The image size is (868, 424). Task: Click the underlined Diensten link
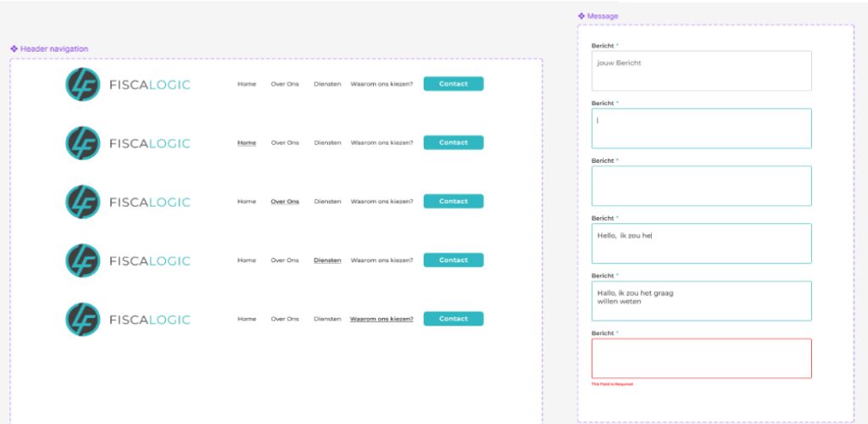point(327,260)
